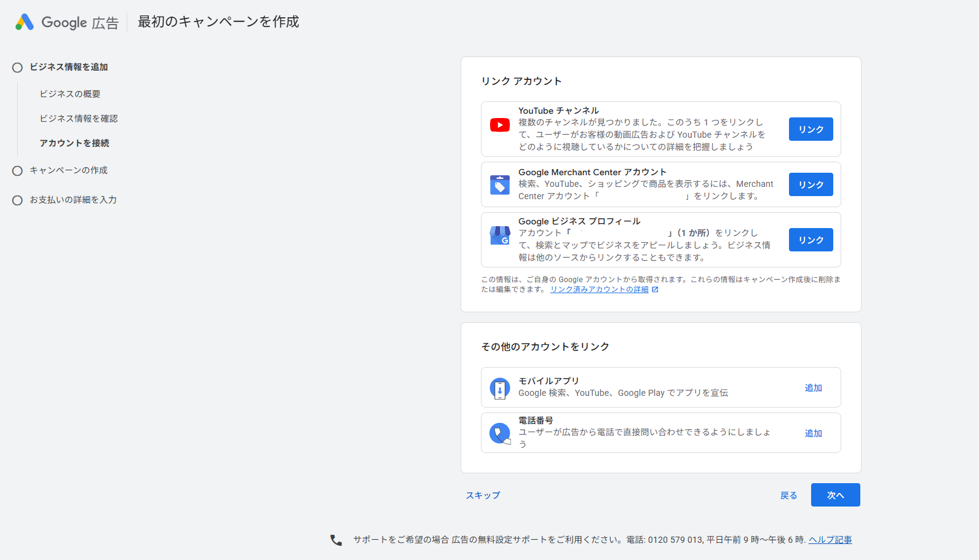Add a 電話番号 via 追加
The width and height of the screenshot is (979, 560).
pos(814,433)
